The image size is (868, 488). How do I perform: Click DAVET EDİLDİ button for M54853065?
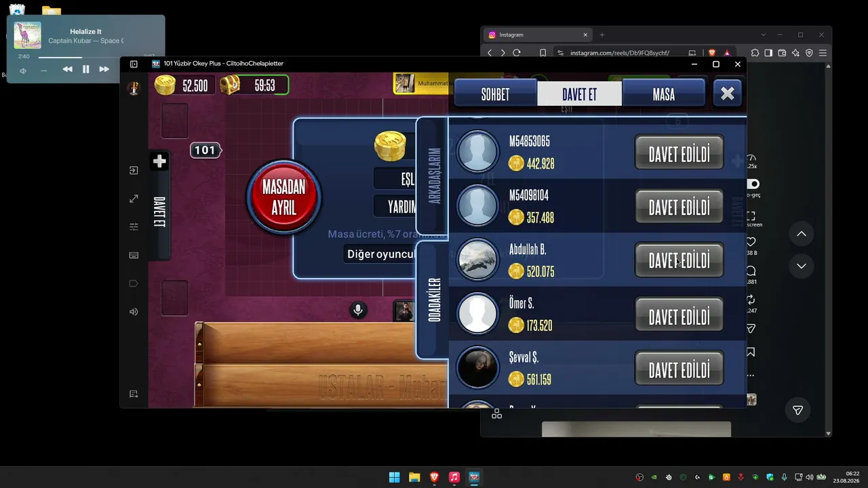(679, 152)
